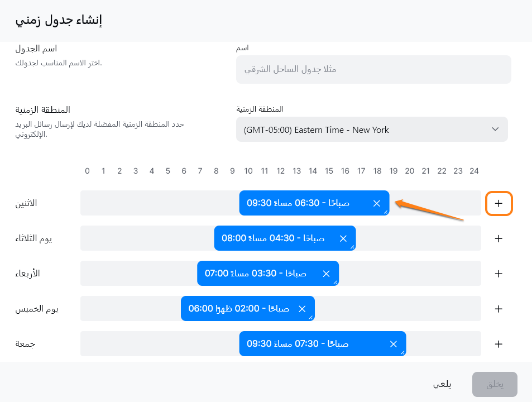This screenshot has height=402, width=532.
Task: Grab the resize handle on الاثنين time block
Action: coord(386,213)
